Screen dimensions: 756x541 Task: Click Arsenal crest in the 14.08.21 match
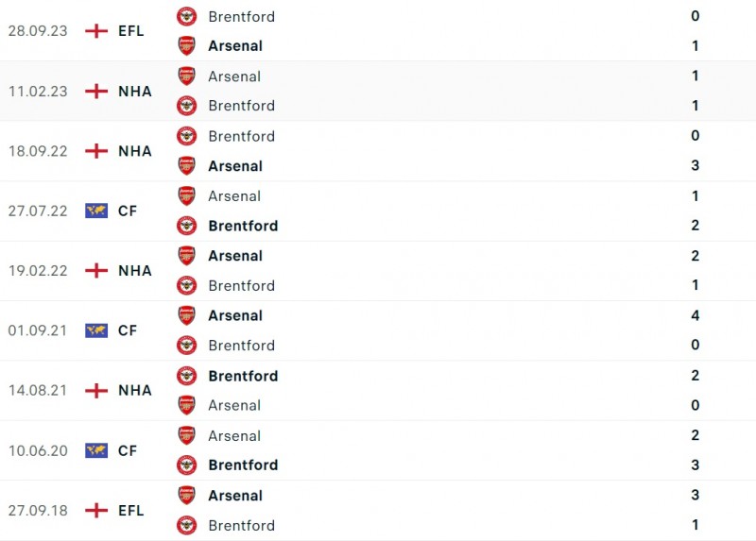click(187, 405)
